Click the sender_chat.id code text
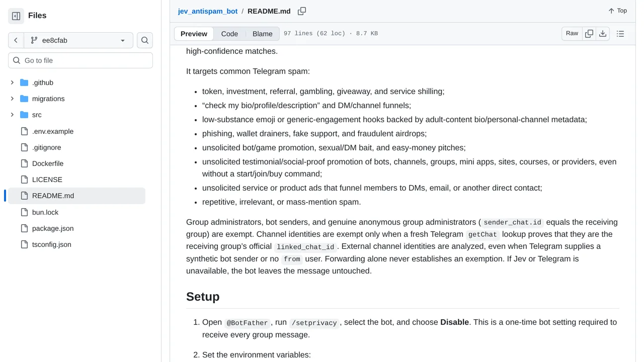This screenshot has width=644, height=362. click(x=512, y=222)
